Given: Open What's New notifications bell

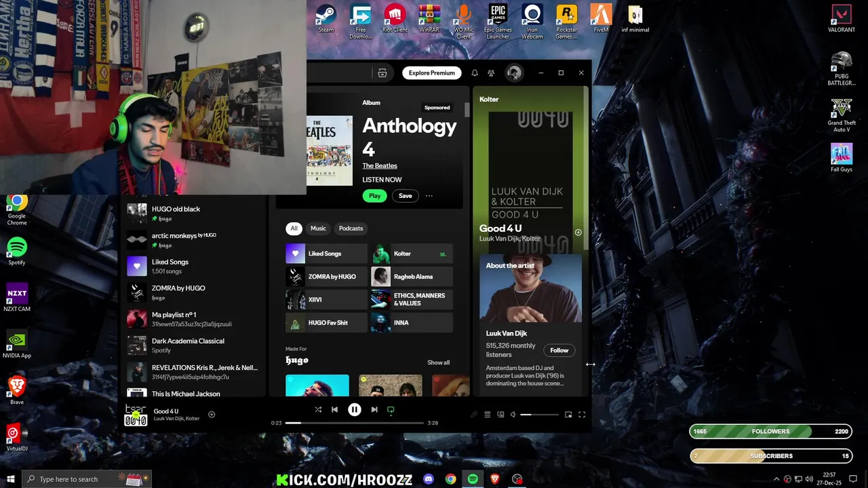Looking at the screenshot, I should coord(475,73).
